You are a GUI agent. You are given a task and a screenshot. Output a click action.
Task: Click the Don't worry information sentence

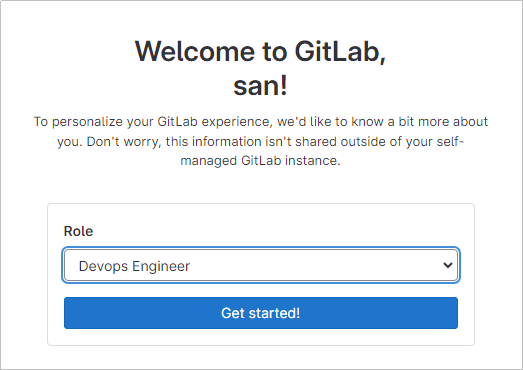[260, 151]
